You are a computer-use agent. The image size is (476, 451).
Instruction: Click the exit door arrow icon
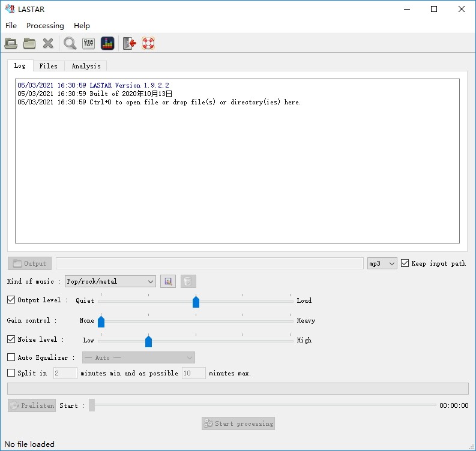(129, 43)
